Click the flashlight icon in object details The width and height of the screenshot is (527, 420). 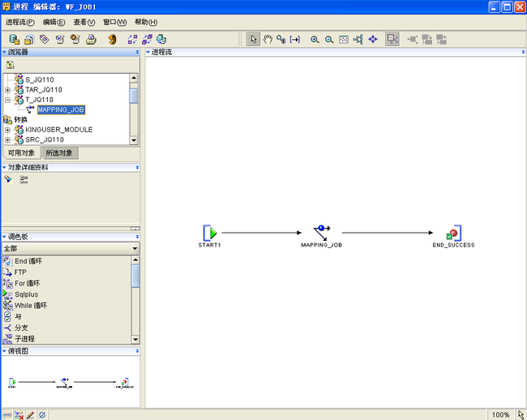8,179
